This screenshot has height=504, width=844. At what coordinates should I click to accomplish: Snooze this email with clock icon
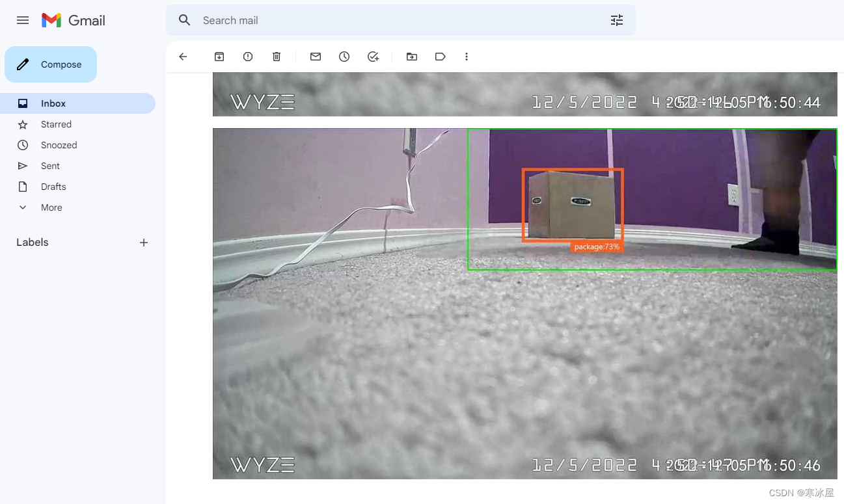344,57
